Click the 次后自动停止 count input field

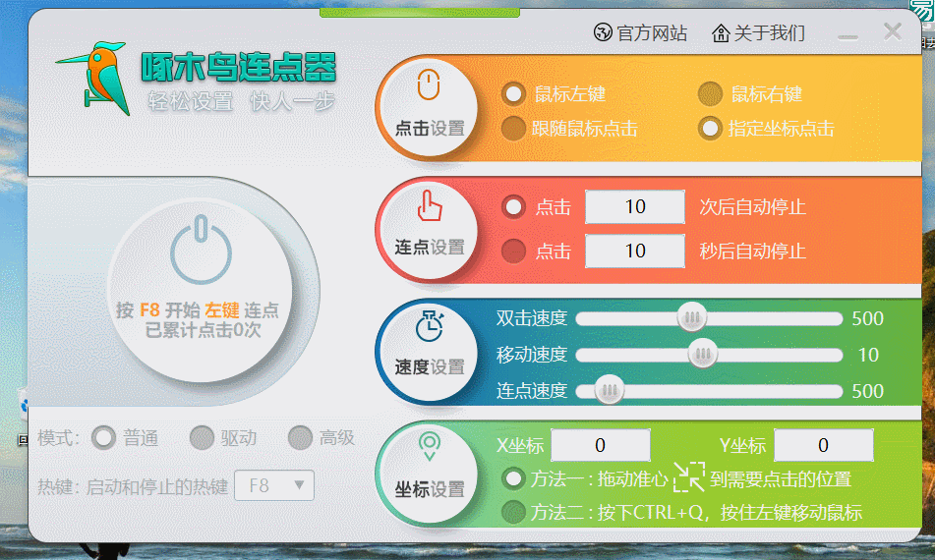635,207
